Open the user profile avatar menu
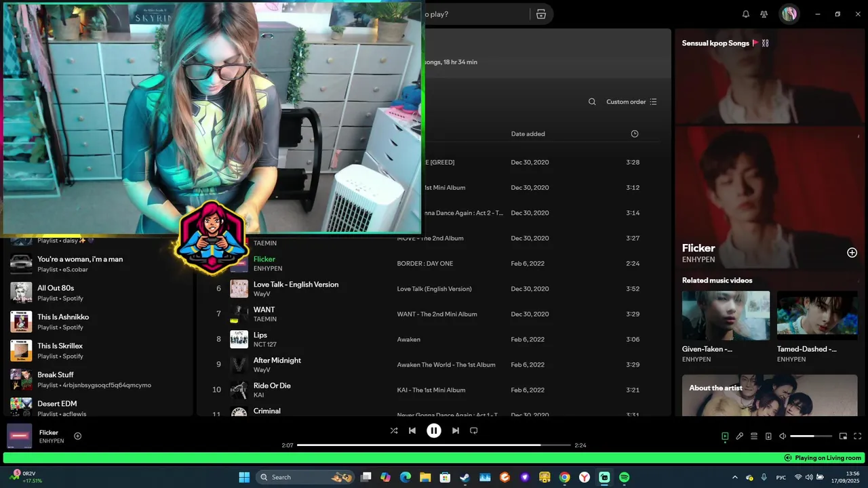Screen dimensions: 868x488 (x=789, y=14)
